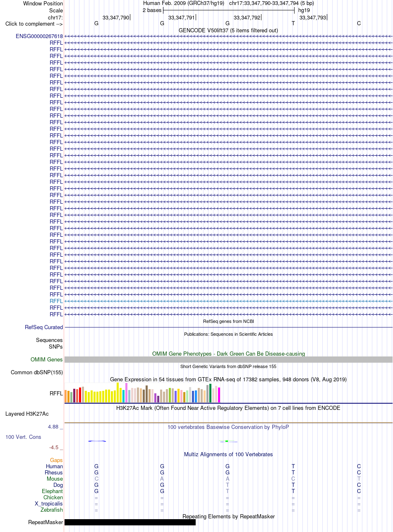The width and height of the screenshot is (393, 532).
Task: Open the GTEx Gene Expression track title
Action: [228, 379]
